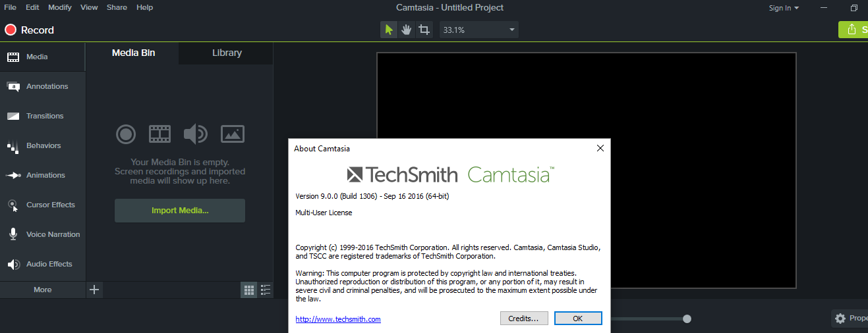Click the green Share export button

click(853, 30)
